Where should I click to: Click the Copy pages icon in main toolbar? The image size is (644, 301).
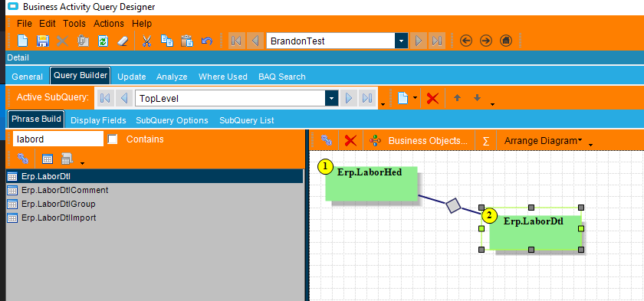pos(167,41)
